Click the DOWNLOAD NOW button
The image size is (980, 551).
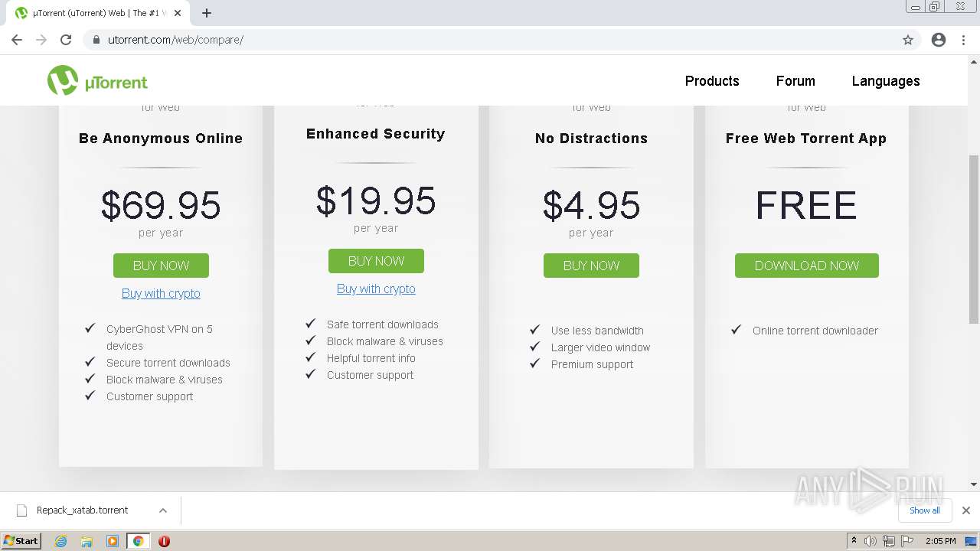tap(807, 266)
